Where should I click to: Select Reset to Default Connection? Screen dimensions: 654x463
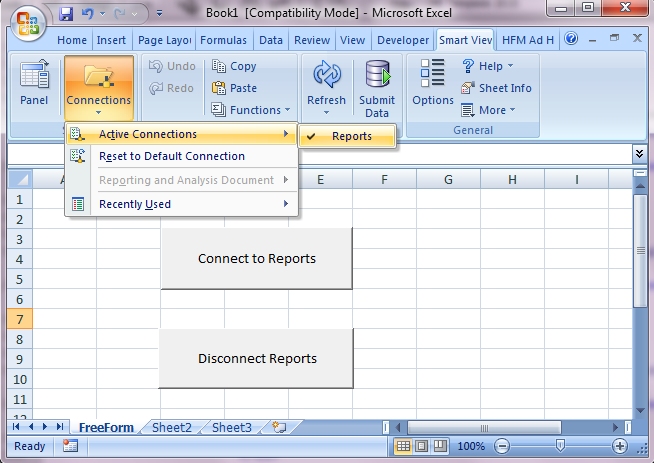pyautogui.click(x=181, y=156)
